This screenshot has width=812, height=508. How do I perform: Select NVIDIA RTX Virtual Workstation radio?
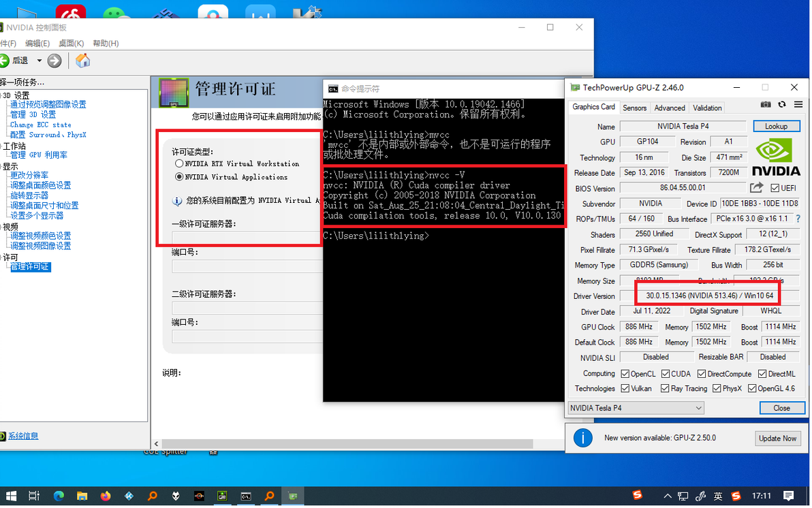coord(179,163)
